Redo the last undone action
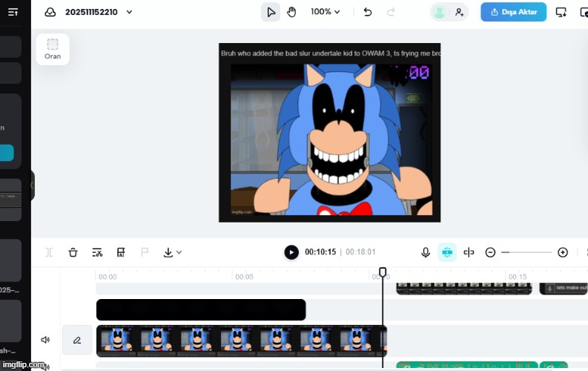 [391, 12]
